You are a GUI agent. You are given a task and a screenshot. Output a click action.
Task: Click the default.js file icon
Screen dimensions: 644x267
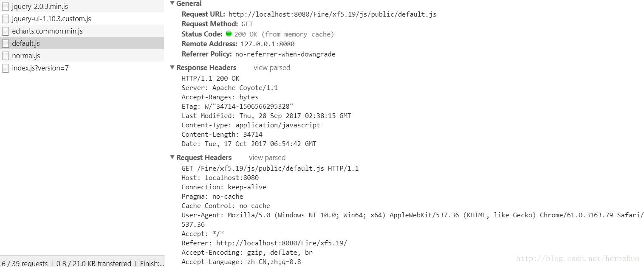click(6, 43)
